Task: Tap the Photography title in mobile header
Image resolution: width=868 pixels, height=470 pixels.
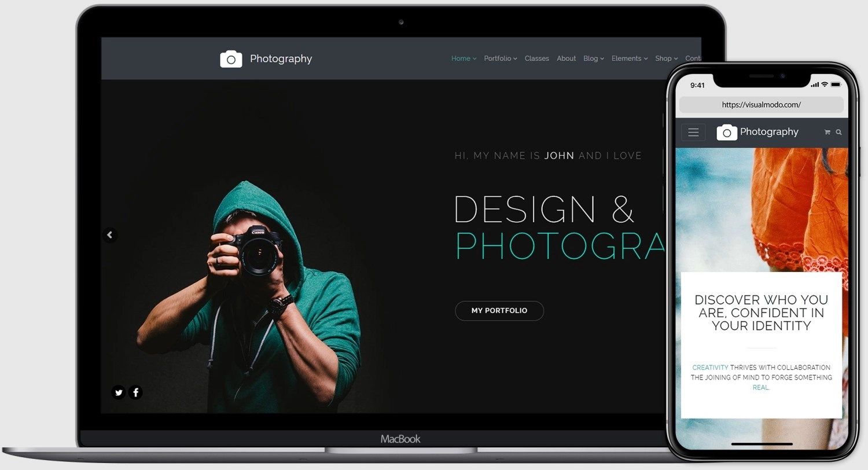Action: (769, 132)
